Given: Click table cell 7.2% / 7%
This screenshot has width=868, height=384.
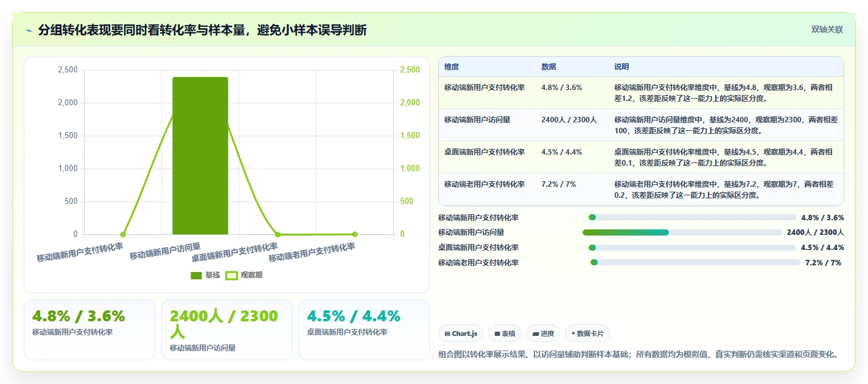Looking at the screenshot, I should tap(558, 184).
